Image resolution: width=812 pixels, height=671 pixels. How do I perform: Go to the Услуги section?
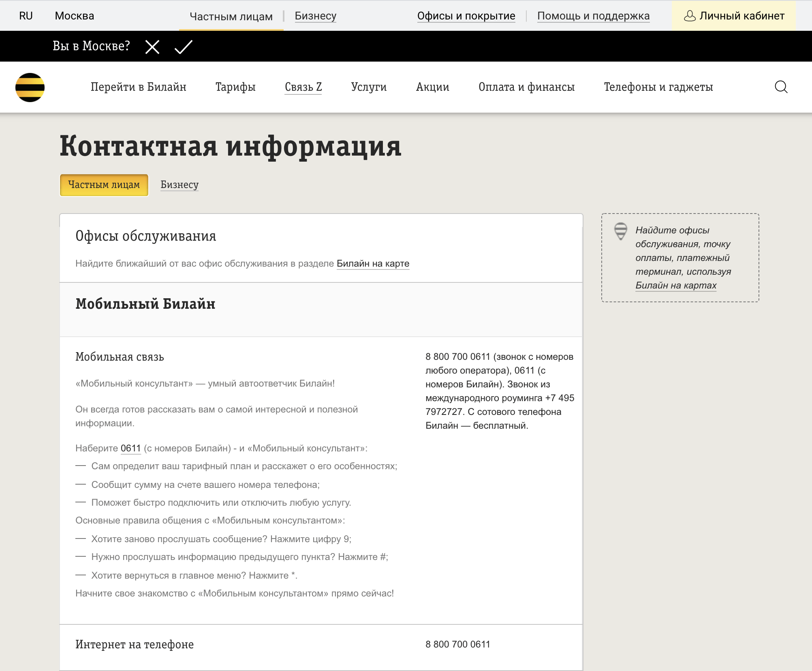[369, 87]
